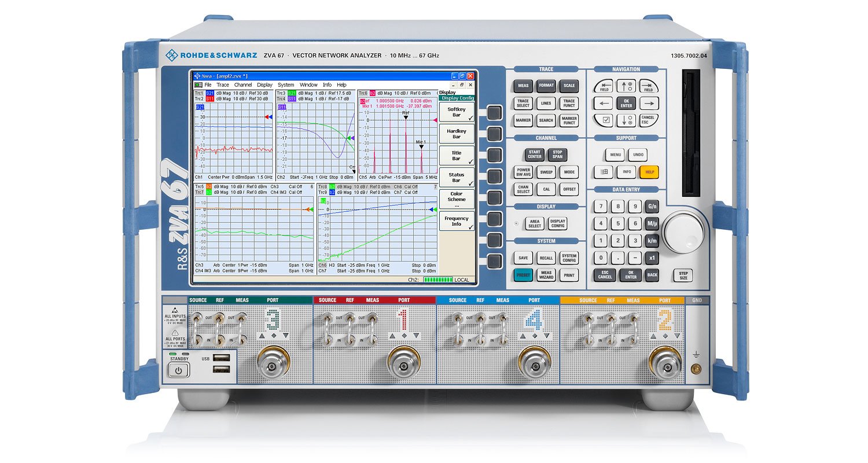
Task: Click the Ch2 sweep progress indicator
Action: (x=438, y=279)
